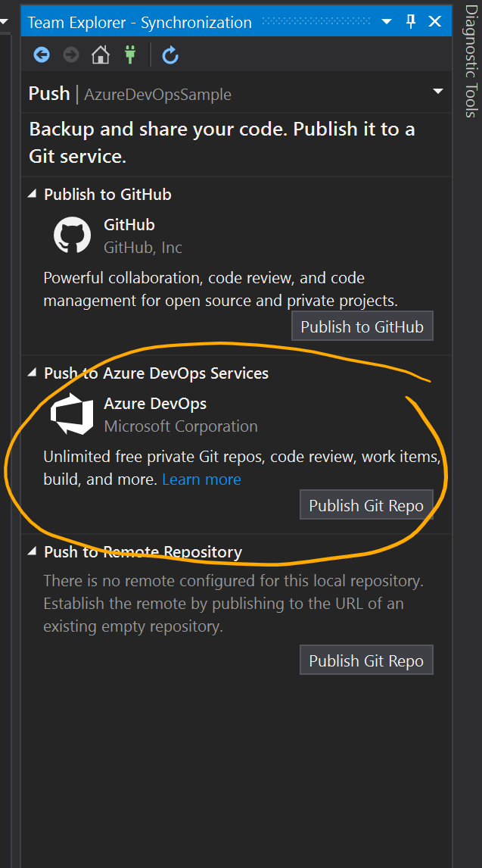The width and height of the screenshot is (482, 868).
Task: Collapse the Push to Remote Repository section
Action: [32, 551]
